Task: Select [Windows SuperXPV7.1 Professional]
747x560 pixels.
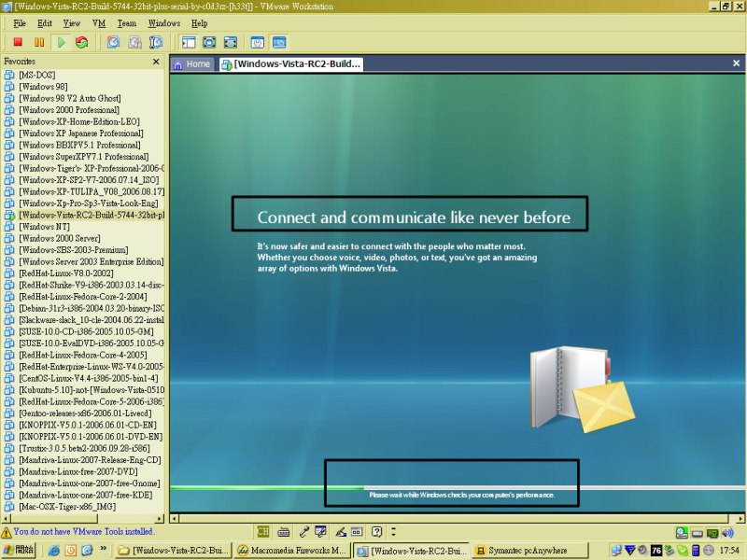Action: point(84,157)
